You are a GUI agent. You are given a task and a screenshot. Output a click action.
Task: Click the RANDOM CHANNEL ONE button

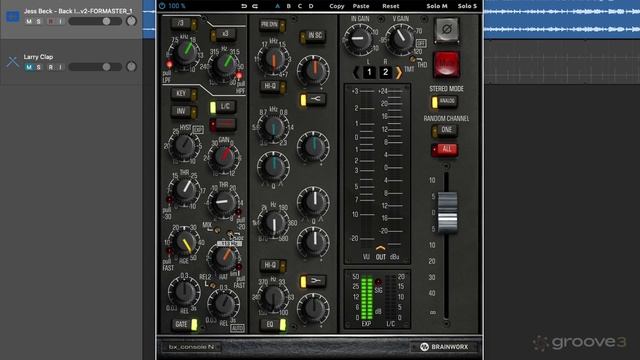coord(444,131)
